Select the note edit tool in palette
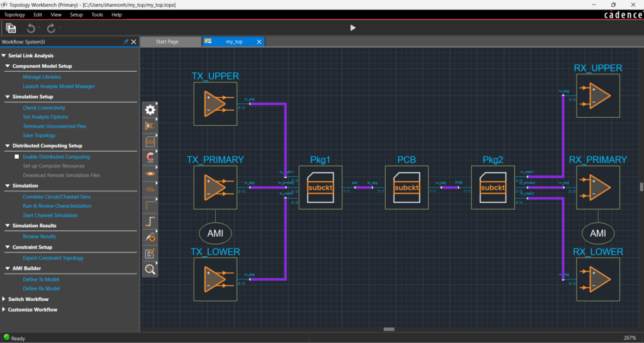644x343 pixels. (150, 254)
